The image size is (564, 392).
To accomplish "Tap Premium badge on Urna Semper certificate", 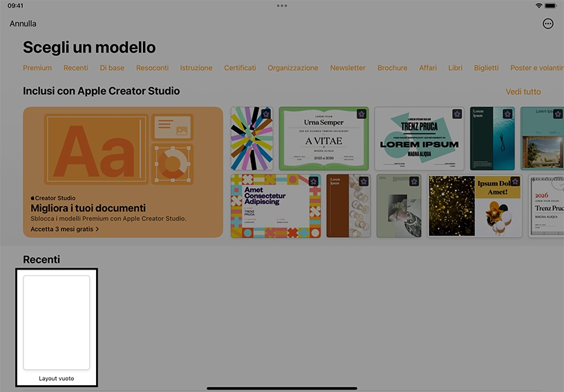I will pos(361,114).
